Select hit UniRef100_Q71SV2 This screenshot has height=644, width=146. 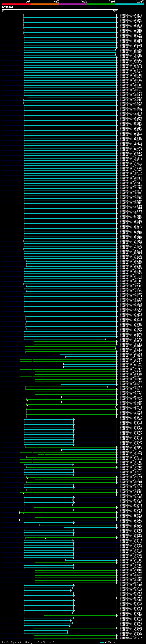[x=131, y=364]
